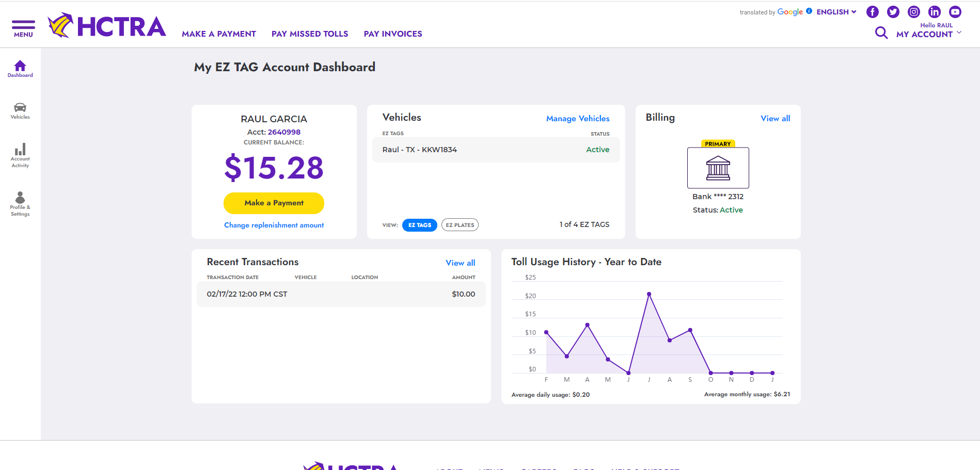
Task: Visit HCTRA Facebook page icon
Action: (x=873, y=12)
